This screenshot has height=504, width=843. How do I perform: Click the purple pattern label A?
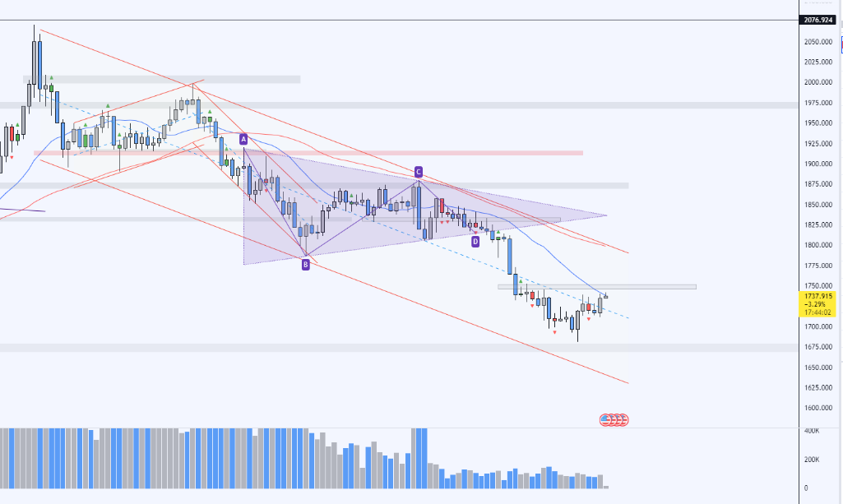click(243, 140)
